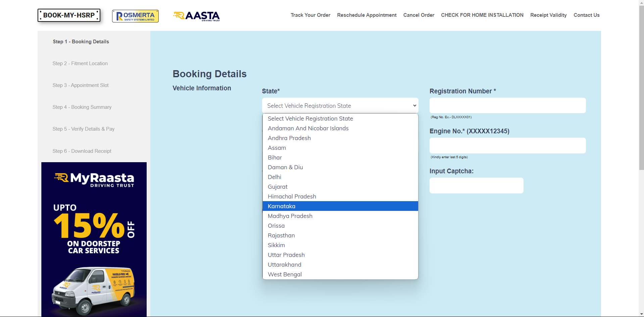644x317 pixels.
Task: Click the Rosmerta Safety Systems logo
Action: (135, 16)
